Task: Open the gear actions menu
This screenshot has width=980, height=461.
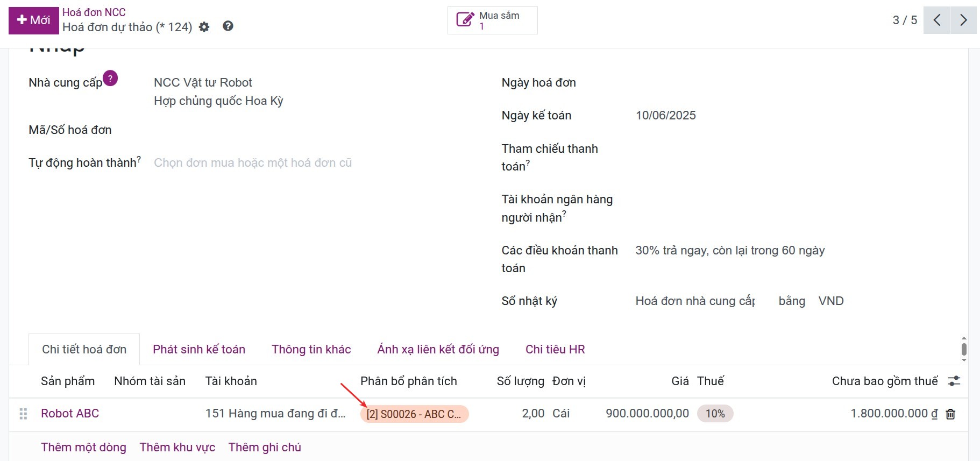Action: (x=204, y=27)
